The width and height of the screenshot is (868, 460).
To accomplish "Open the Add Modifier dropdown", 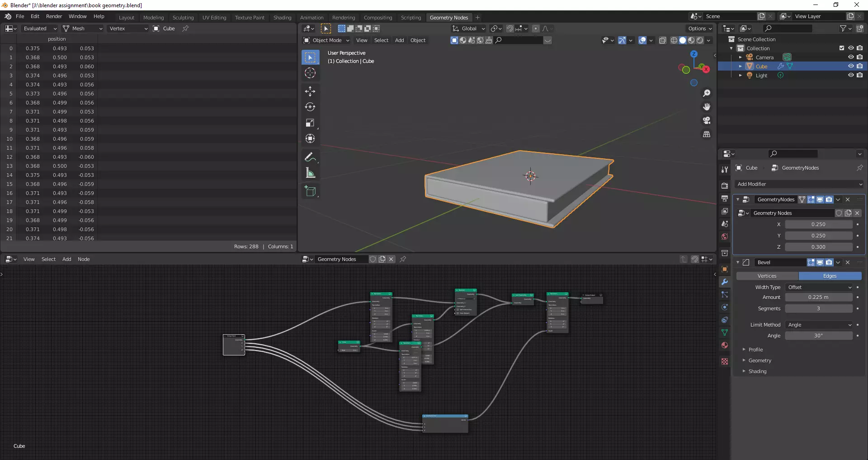I will (799, 184).
